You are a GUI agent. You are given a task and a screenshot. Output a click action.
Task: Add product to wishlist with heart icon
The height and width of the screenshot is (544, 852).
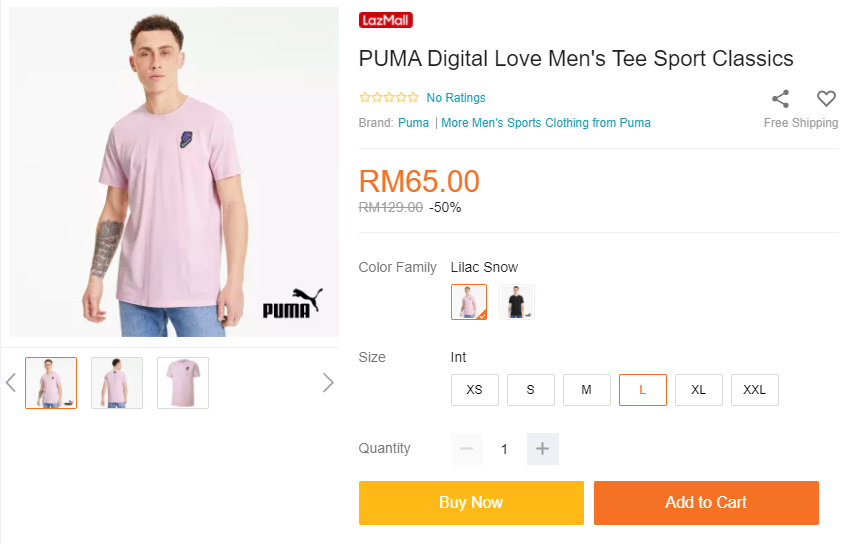[x=826, y=98]
